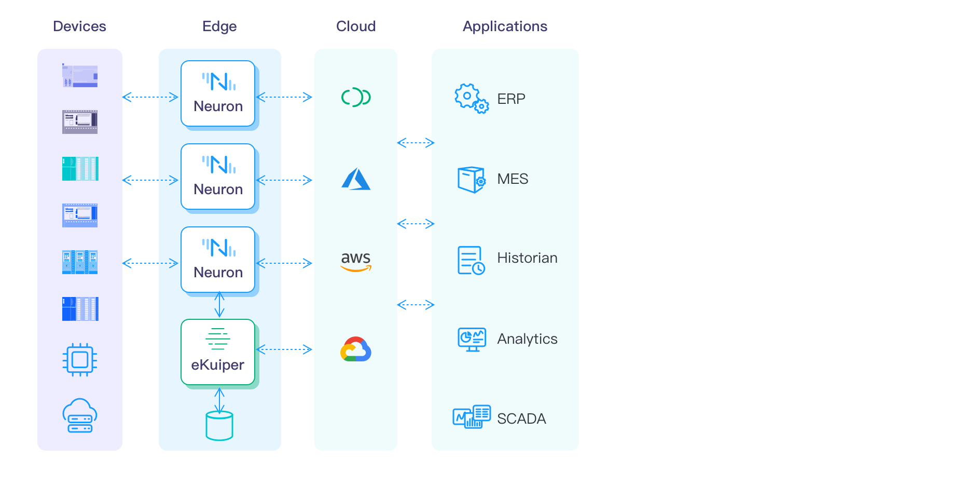Click the Historian document-clock icon
This screenshot has height=486, width=980.
point(471,260)
